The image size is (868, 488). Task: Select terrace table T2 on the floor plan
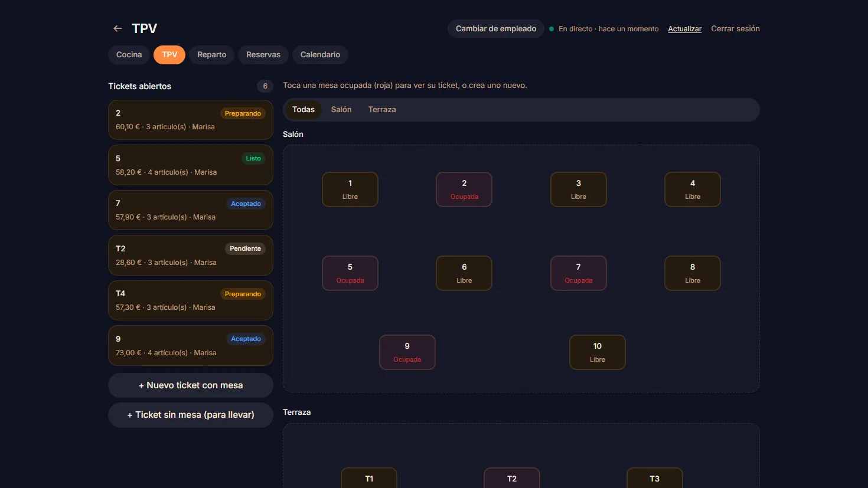click(512, 478)
